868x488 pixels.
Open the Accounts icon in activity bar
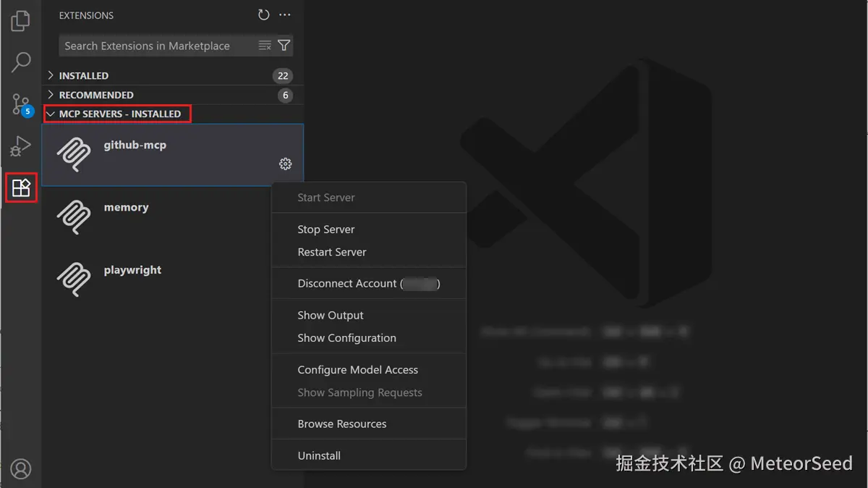tap(21, 468)
